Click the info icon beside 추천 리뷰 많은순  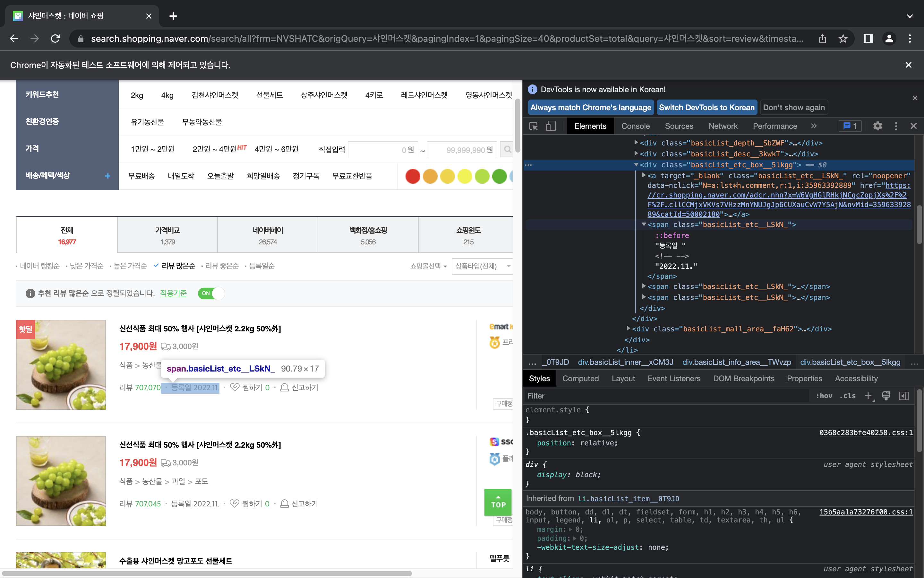[30, 293]
